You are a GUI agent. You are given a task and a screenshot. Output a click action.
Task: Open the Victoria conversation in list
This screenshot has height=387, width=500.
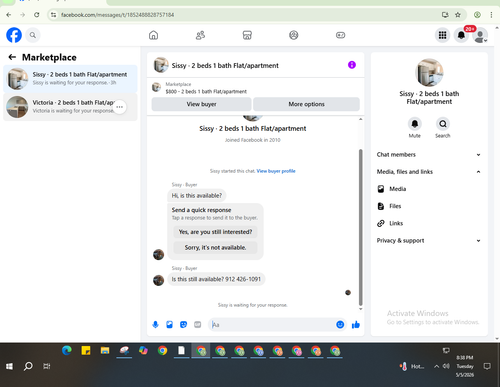pos(70,107)
